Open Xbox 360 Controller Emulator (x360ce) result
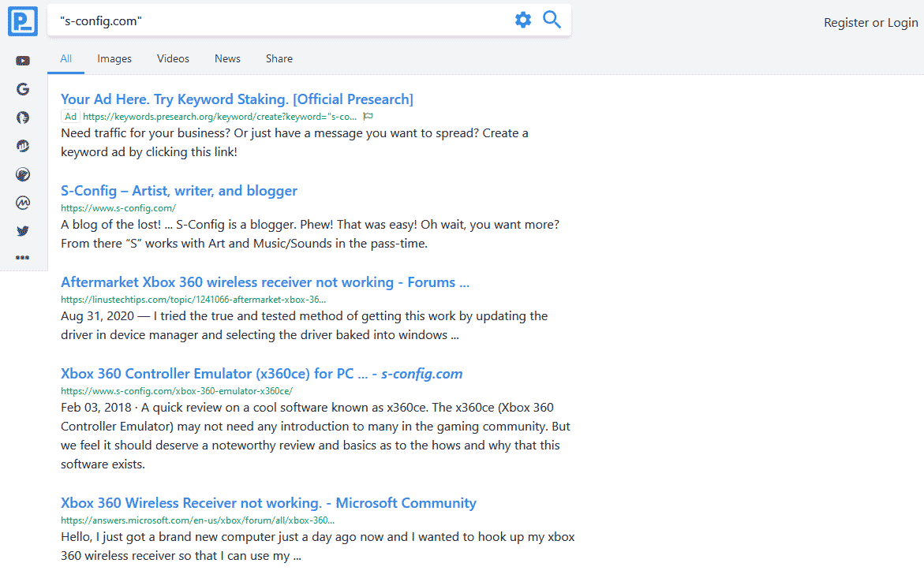Viewport: 924px width, 578px height. [x=262, y=374]
